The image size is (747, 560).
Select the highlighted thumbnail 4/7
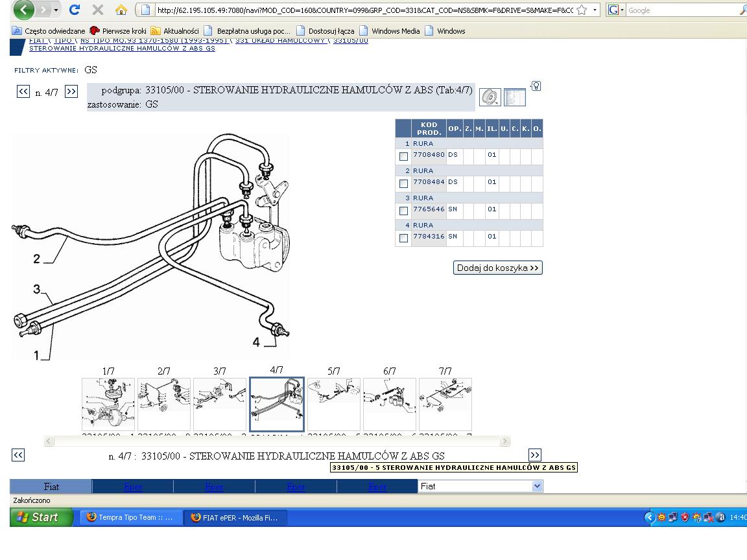pos(277,404)
